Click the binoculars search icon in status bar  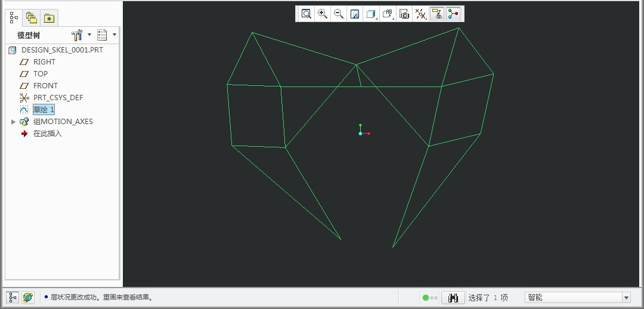(x=453, y=298)
